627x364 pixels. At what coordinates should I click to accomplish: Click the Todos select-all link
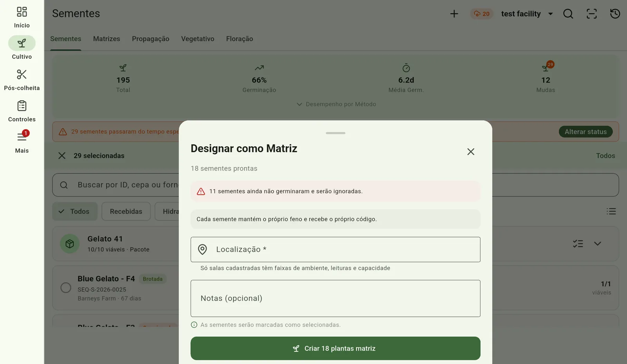click(605, 155)
